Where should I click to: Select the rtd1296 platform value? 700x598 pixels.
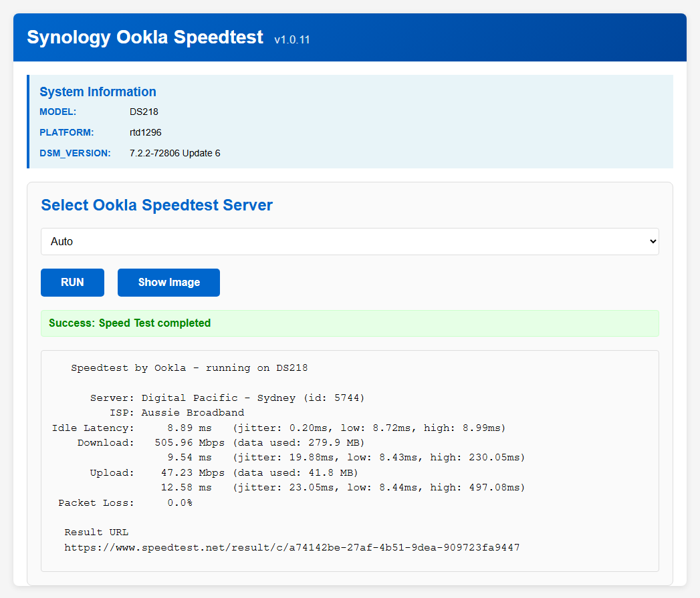(146, 133)
